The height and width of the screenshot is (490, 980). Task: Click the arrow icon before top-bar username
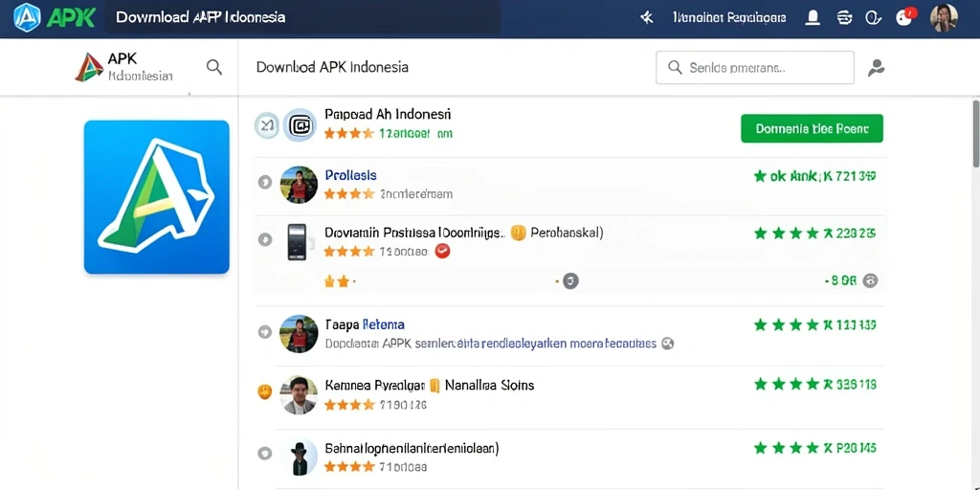(647, 17)
